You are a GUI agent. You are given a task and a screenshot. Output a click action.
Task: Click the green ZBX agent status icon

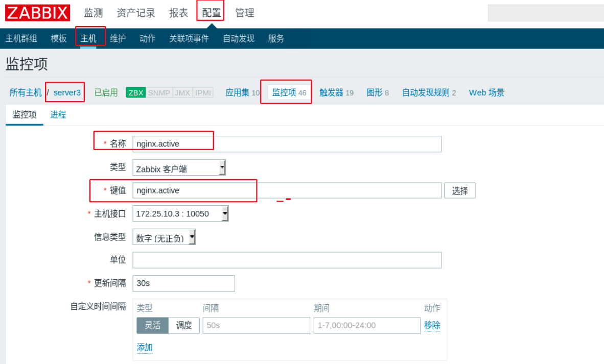point(135,92)
